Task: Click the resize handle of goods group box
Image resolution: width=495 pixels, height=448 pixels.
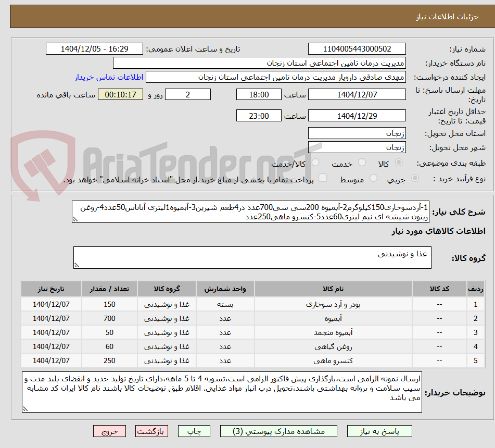Action: (x=77, y=265)
